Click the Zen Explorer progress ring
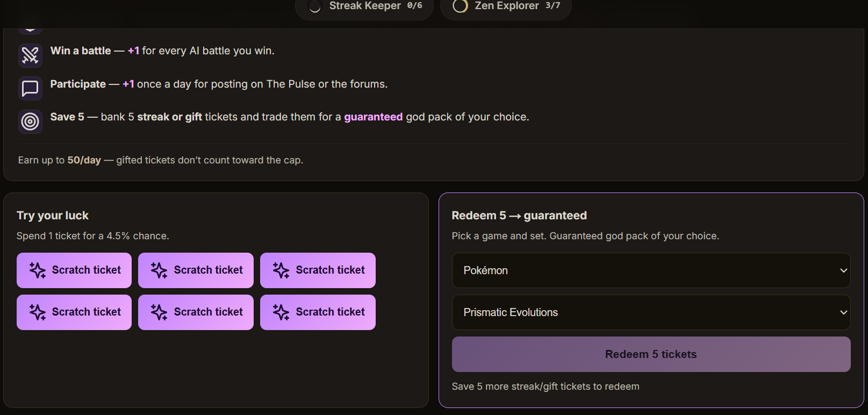 460,6
